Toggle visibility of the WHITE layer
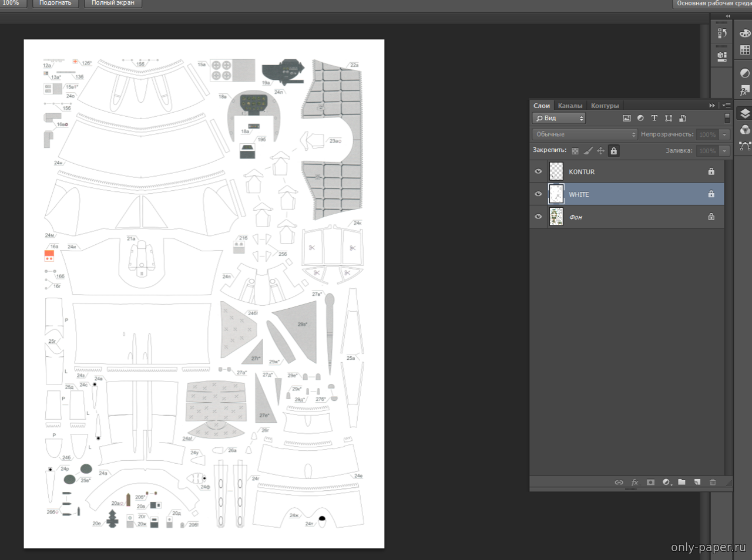Viewport: 752px width, 560px height. point(538,194)
